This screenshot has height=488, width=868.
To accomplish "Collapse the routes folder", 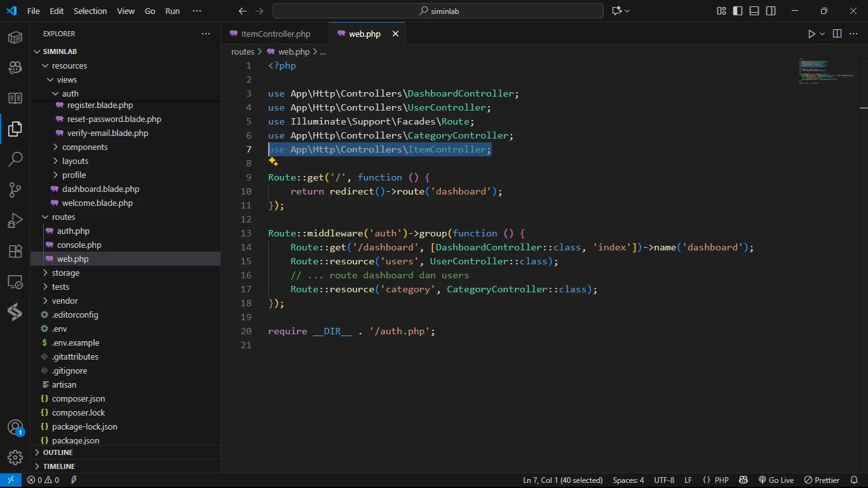I will point(64,217).
